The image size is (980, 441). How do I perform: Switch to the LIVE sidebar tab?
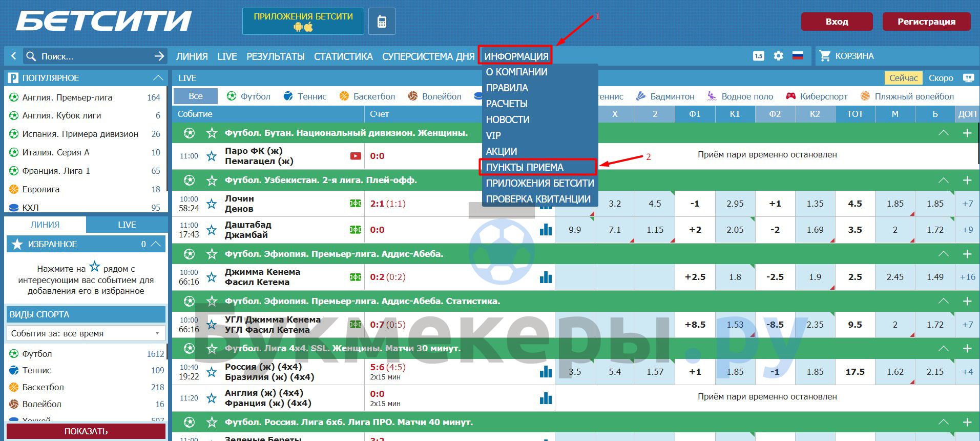pos(127,225)
